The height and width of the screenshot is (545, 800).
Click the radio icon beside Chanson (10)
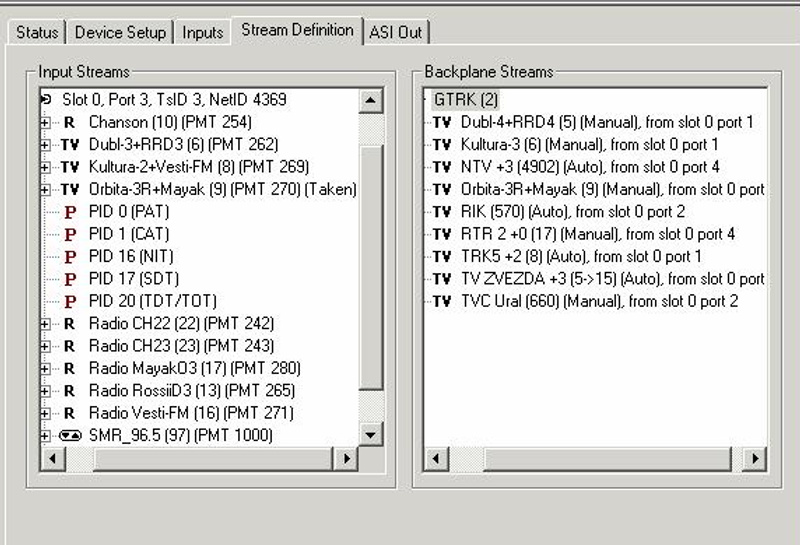click(69, 122)
